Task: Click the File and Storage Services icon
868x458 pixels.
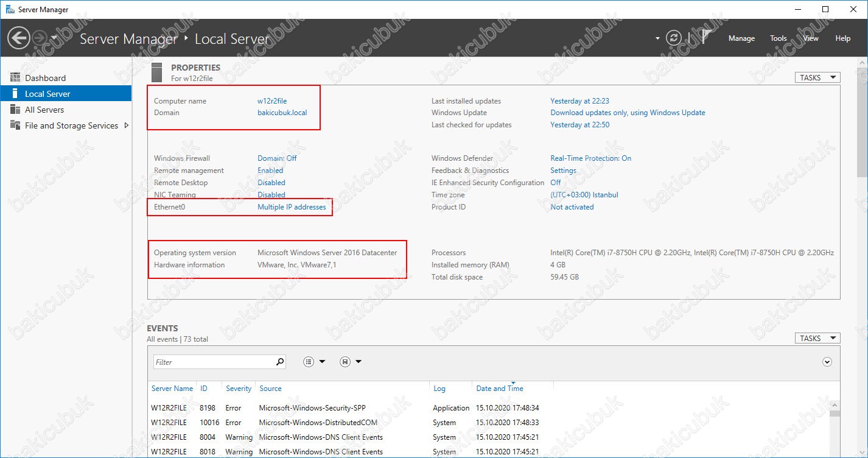Action: point(15,125)
